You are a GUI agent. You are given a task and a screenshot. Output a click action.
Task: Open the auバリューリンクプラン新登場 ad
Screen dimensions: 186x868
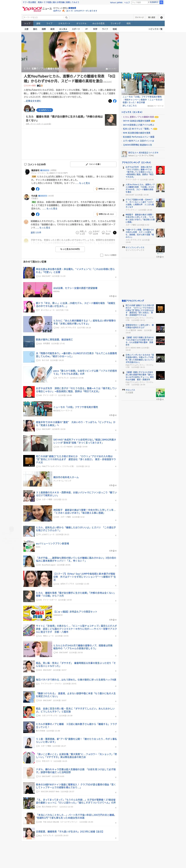coord(52,544)
